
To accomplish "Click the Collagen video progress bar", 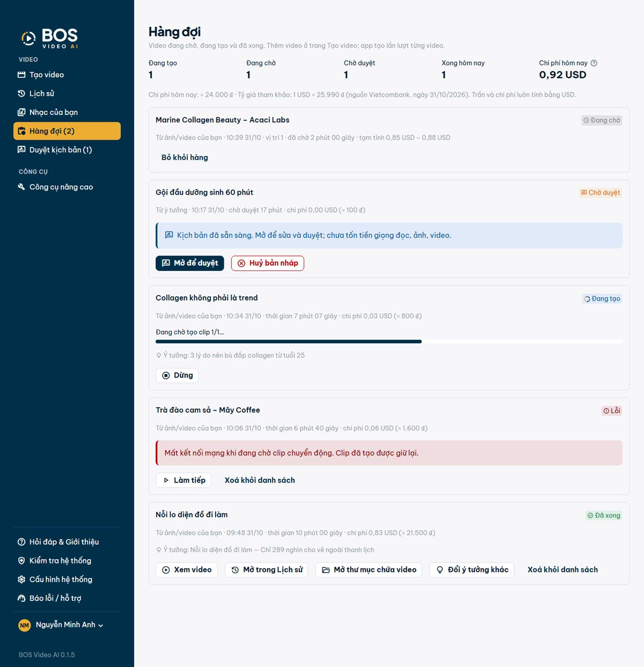I will tap(389, 341).
